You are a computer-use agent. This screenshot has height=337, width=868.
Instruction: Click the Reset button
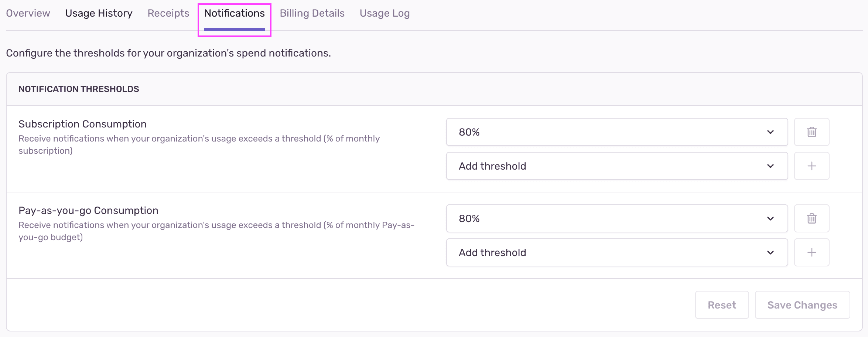(722, 304)
